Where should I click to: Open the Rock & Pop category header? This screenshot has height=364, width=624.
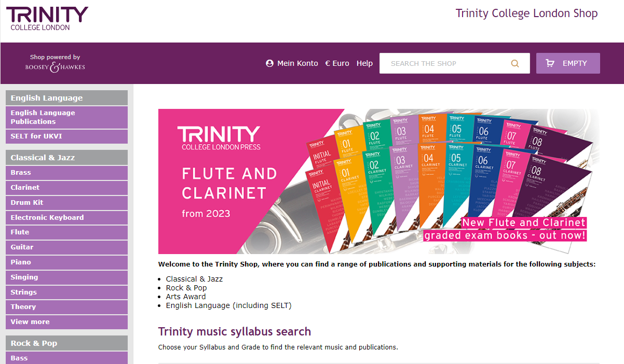66,343
